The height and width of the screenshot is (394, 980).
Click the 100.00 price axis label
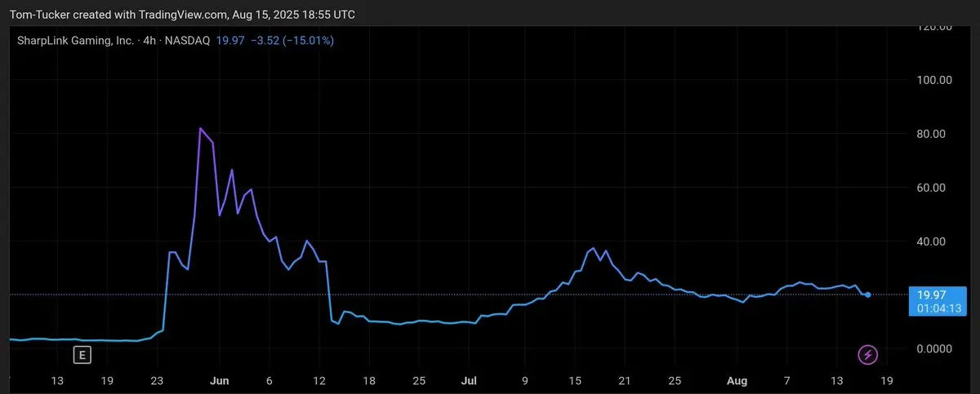point(935,80)
